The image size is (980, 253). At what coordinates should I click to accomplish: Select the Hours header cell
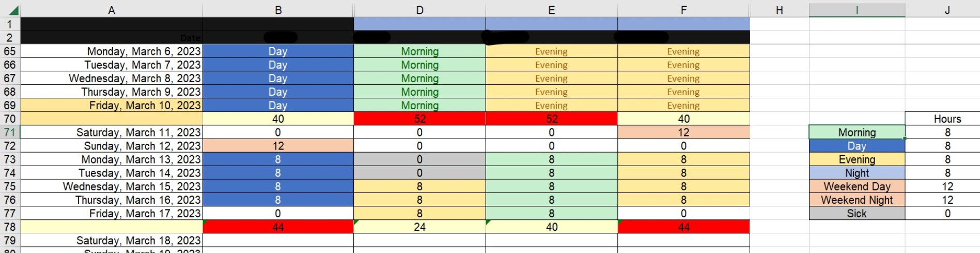point(947,119)
